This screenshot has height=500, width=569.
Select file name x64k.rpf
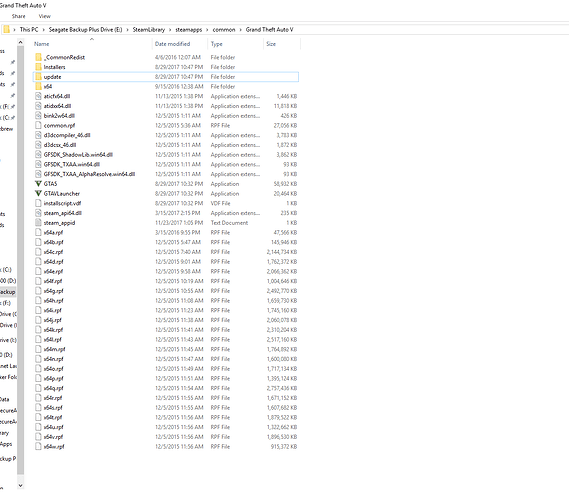pos(53,330)
